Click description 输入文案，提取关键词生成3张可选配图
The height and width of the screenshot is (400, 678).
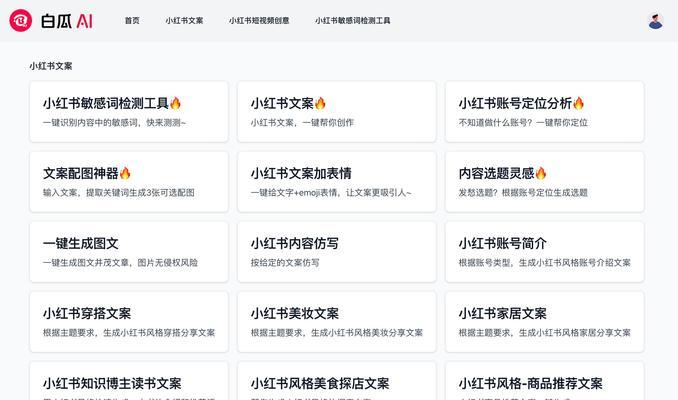click(118, 193)
